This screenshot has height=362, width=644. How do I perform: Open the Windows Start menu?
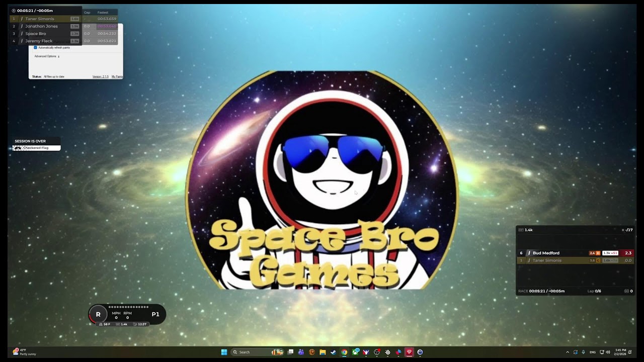(x=224, y=352)
